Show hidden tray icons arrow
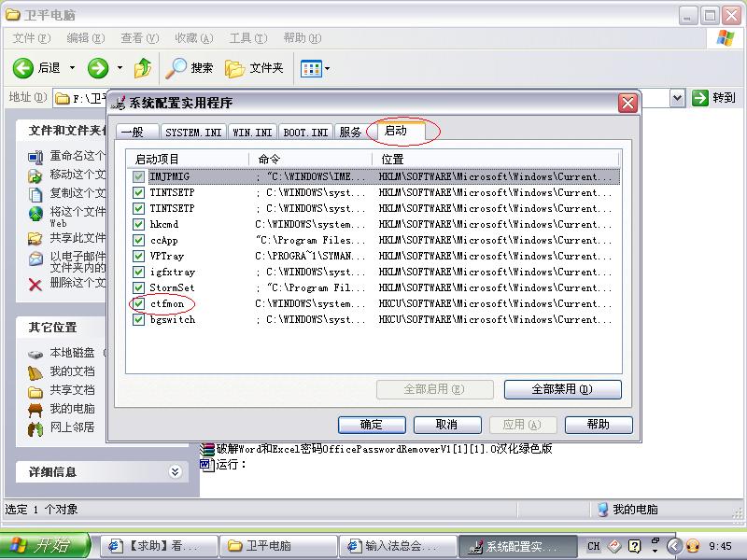The image size is (747, 560). tap(674, 546)
